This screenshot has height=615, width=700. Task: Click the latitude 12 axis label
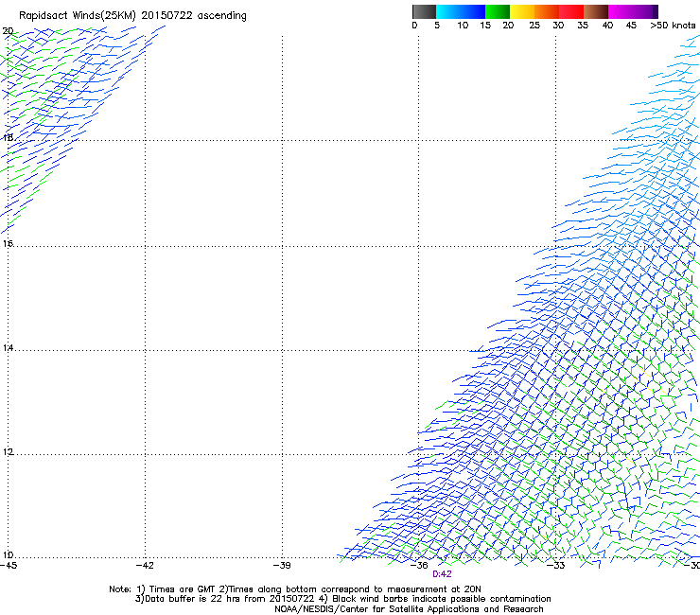tap(8, 452)
